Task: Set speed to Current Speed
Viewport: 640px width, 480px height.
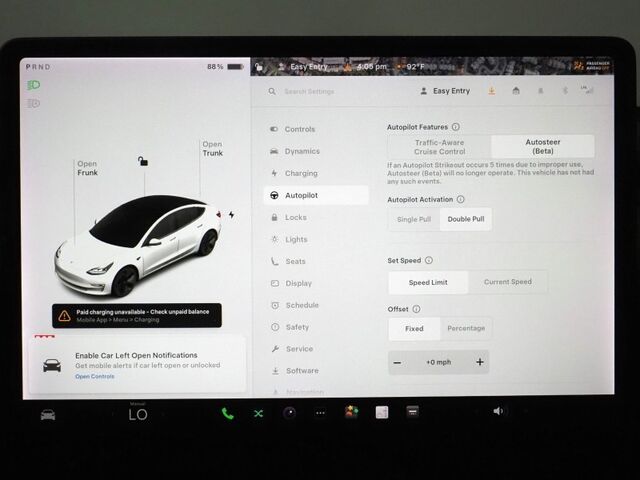Action: coord(508,282)
